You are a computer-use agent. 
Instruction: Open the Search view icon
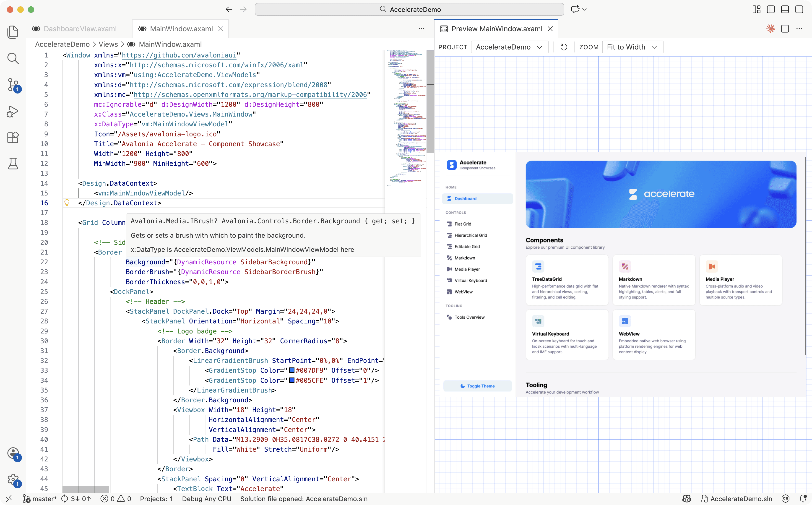13,58
